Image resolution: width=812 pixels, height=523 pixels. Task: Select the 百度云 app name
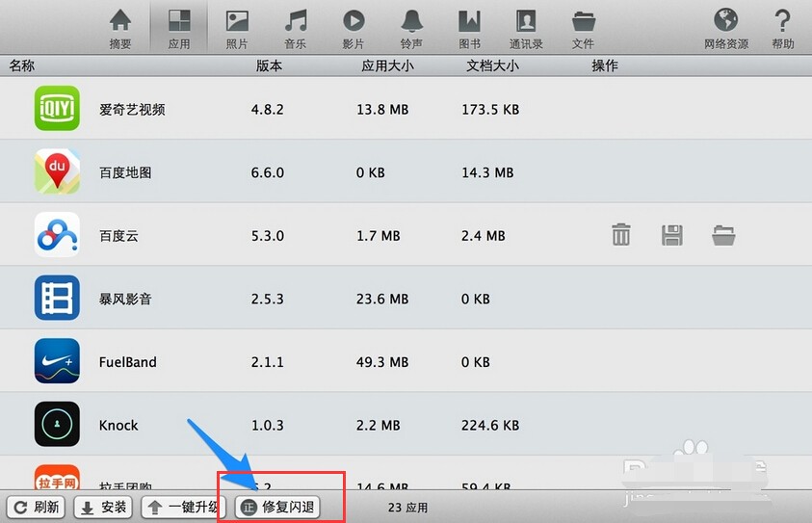point(118,236)
